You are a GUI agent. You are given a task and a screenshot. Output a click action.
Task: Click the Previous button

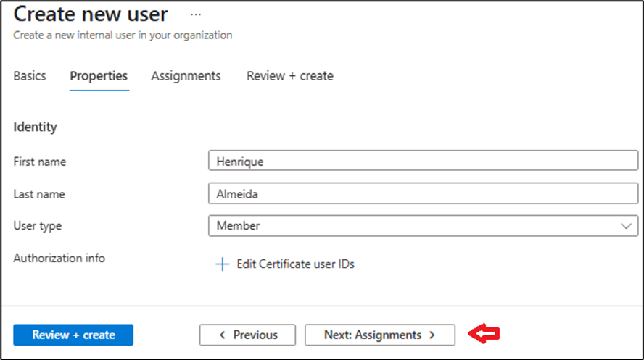coord(248,335)
